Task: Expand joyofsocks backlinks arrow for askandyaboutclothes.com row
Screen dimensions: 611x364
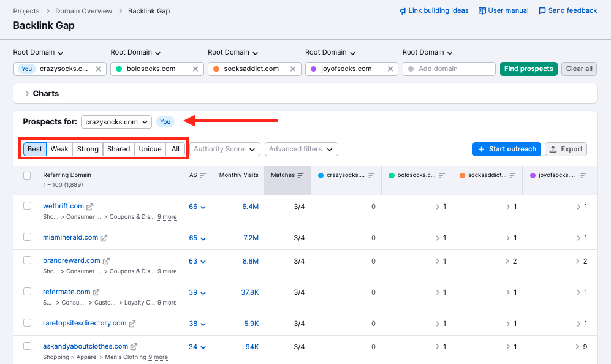Action: [x=577, y=347]
